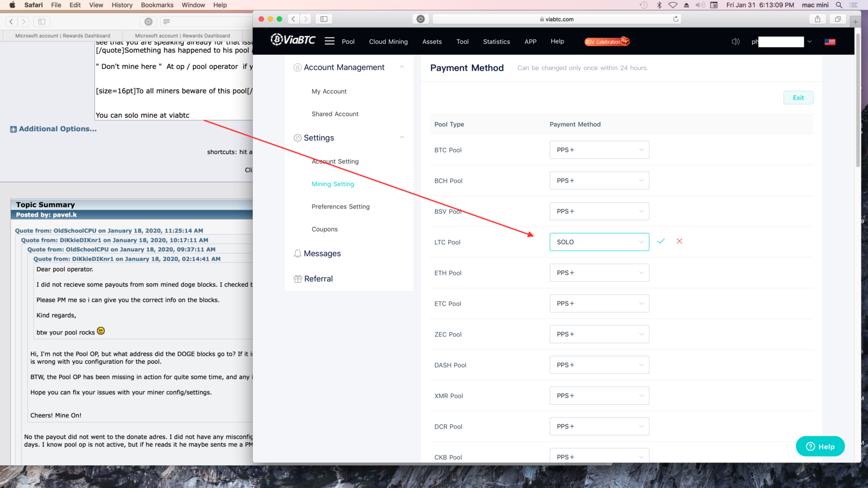Collapse the Settings section

pos(401,138)
